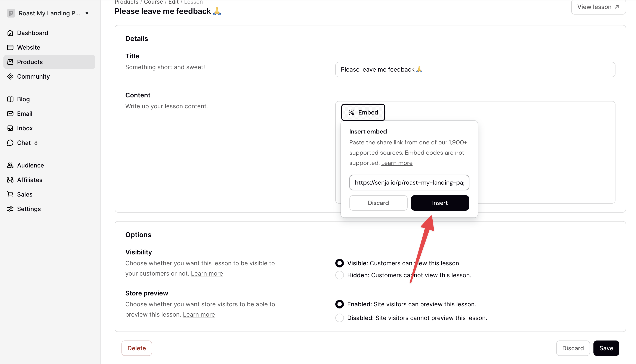Image resolution: width=636 pixels, height=364 pixels.
Task: Click the black Insert button
Action: (x=440, y=203)
